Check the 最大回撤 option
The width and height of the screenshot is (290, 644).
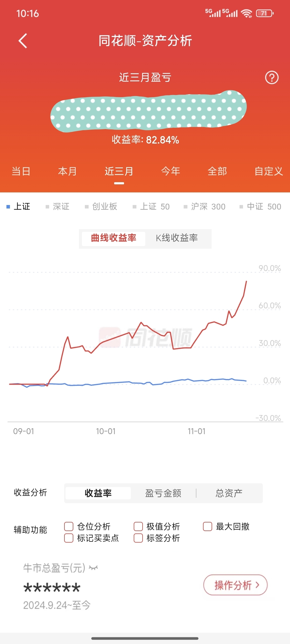click(208, 526)
